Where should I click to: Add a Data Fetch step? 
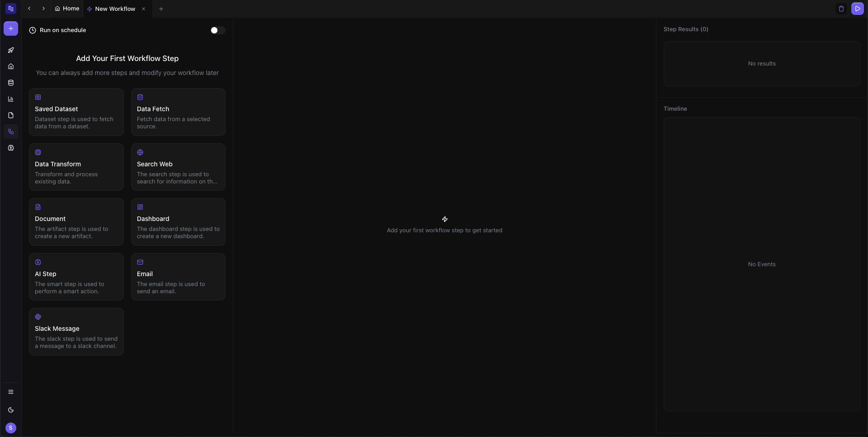point(178,112)
